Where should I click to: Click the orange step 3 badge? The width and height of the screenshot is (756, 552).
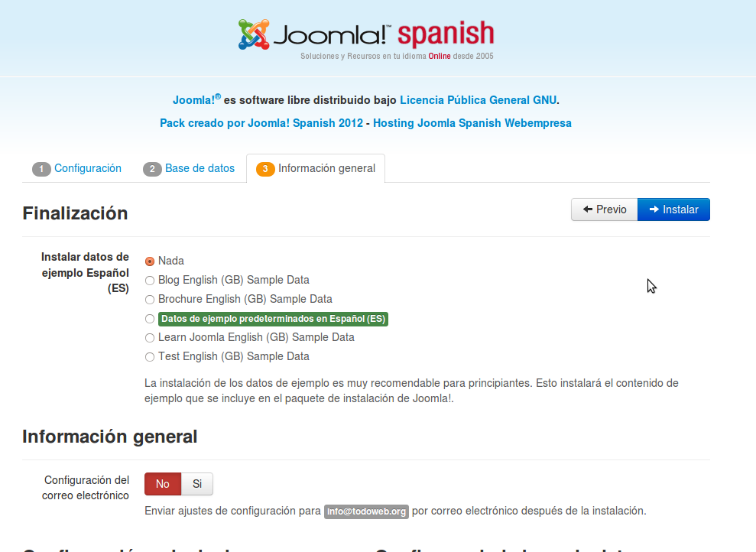coord(265,169)
